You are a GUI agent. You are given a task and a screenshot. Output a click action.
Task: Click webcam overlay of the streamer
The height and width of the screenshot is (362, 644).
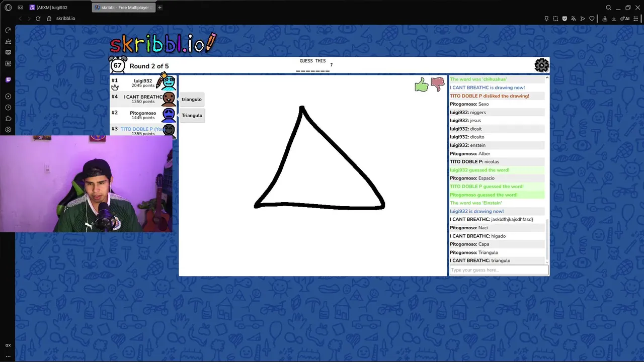click(86, 184)
